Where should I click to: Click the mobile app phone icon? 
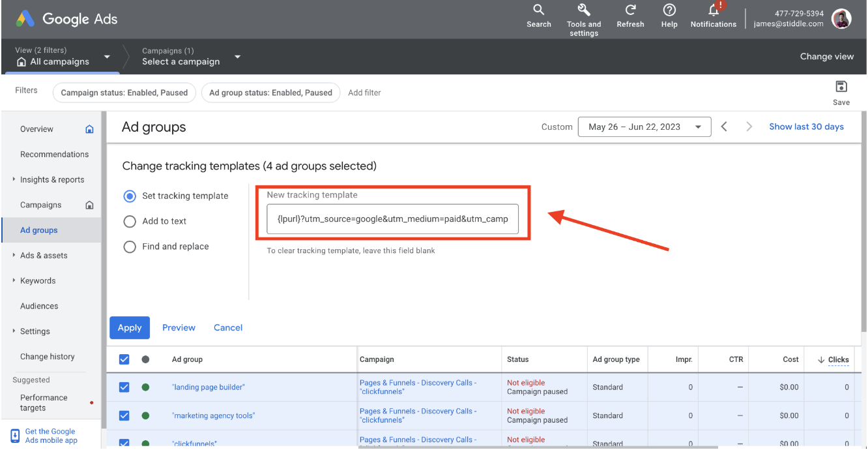pyautogui.click(x=15, y=436)
